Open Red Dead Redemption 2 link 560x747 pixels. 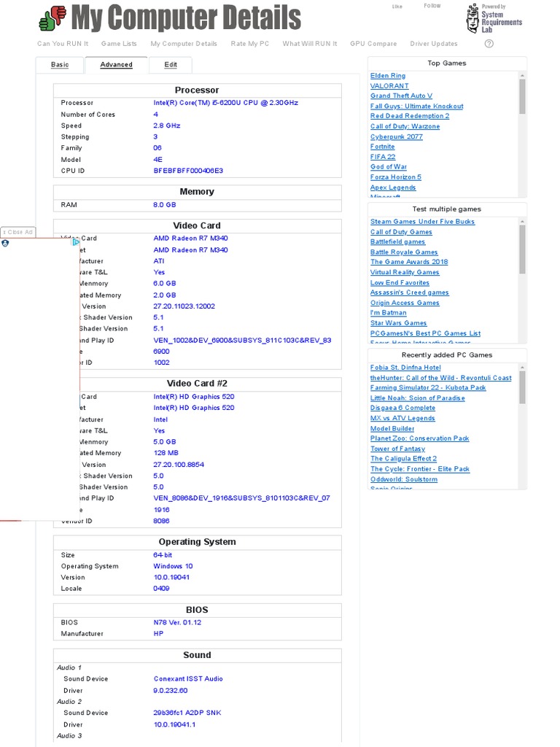[410, 116]
